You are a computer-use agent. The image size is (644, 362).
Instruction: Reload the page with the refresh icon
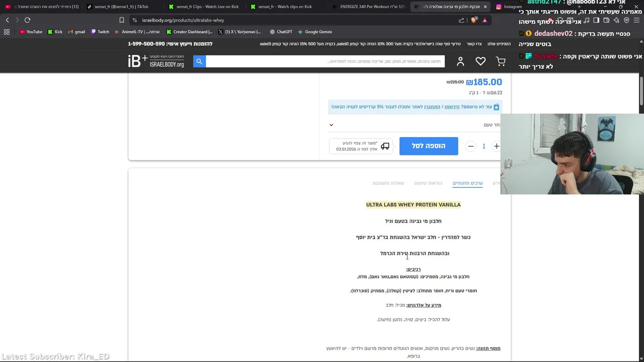(x=27, y=20)
